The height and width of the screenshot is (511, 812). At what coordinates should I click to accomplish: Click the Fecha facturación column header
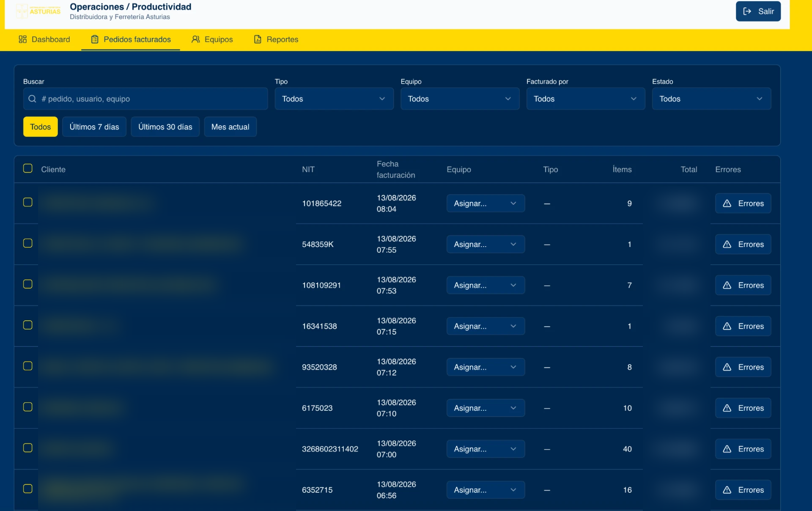[396, 170]
